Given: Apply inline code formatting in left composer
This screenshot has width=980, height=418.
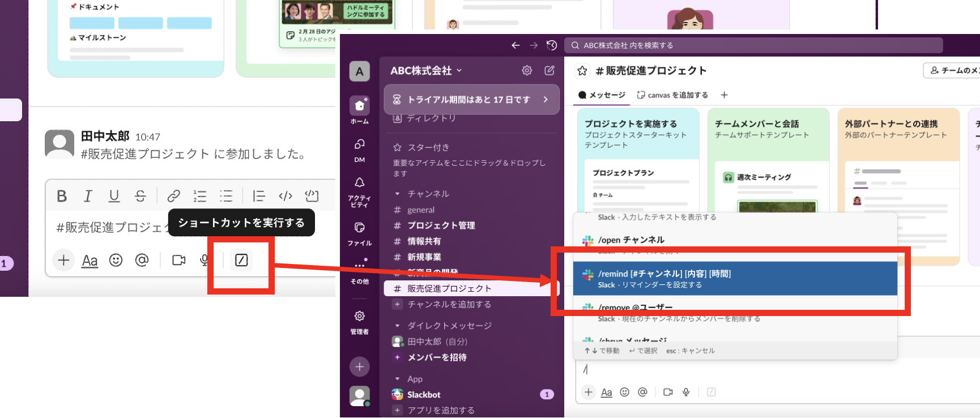Looking at the screenshot, I should 286,196.
